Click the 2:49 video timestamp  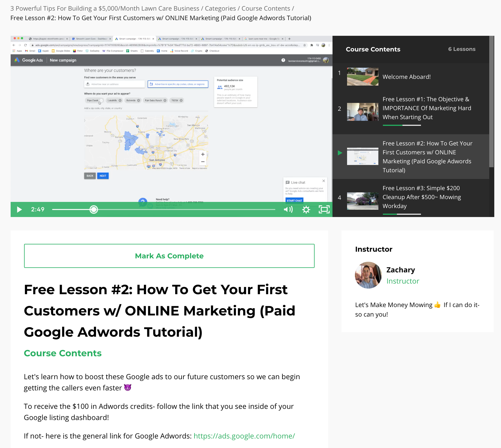pos(38,209)
